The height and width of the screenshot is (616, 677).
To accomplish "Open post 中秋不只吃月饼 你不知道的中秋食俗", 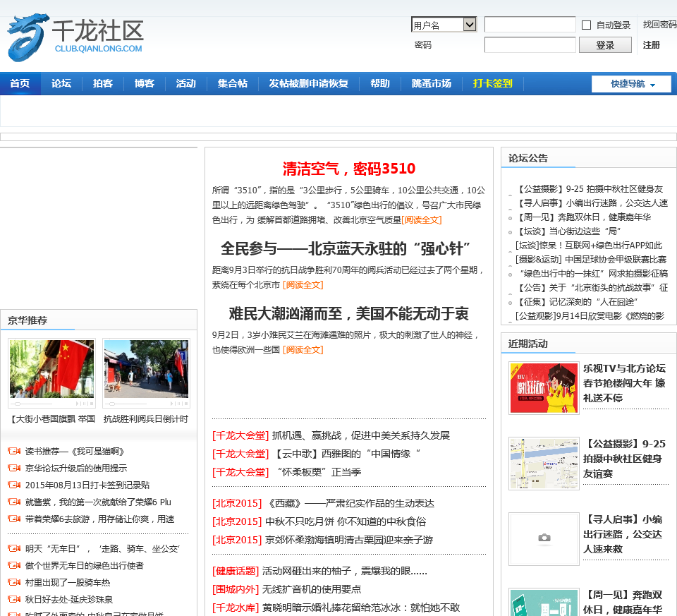I will [346, 521].
